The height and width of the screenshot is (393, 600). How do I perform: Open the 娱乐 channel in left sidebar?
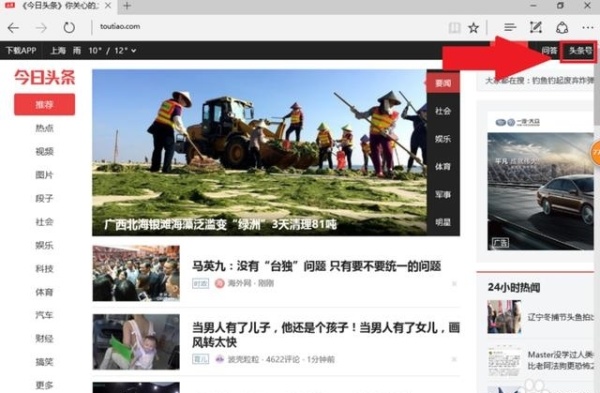pos(44,245)
